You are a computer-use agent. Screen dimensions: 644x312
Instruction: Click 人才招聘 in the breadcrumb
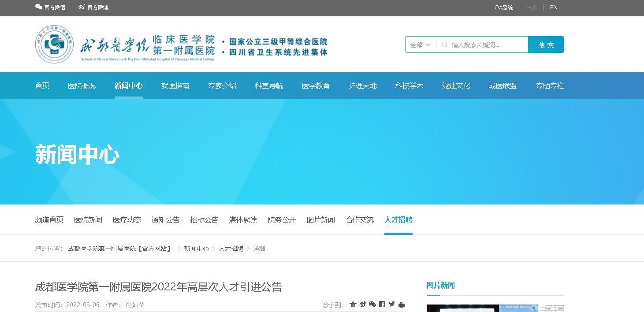click(231, 249)
